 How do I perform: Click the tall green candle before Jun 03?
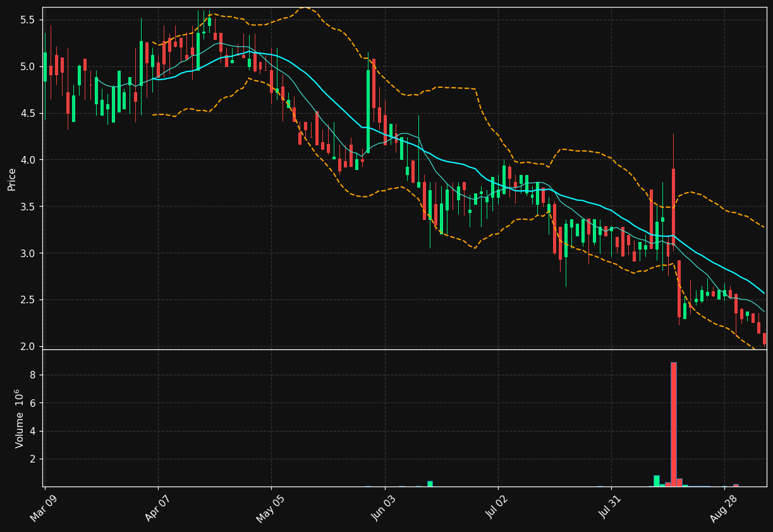pos(368,111)
